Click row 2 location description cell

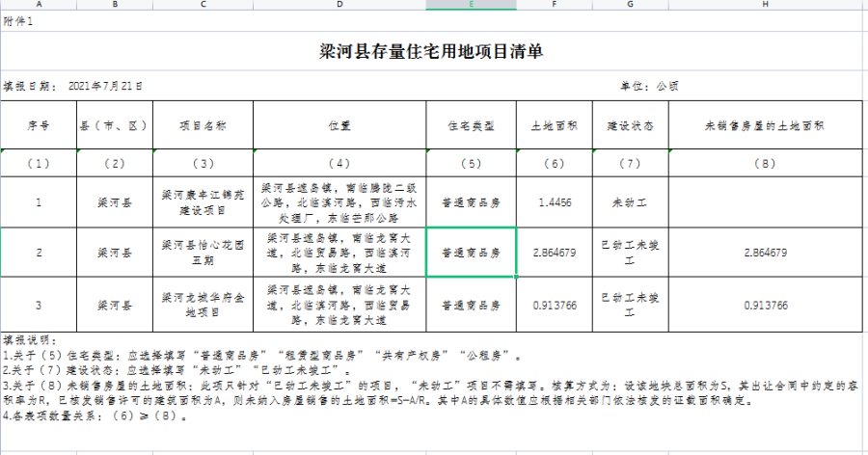339,253
